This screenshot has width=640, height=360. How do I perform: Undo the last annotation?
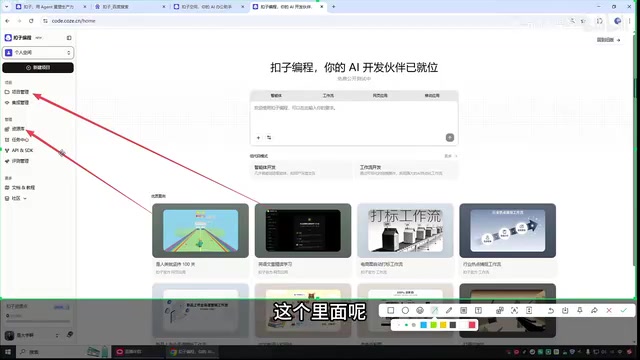pos(551,311)
